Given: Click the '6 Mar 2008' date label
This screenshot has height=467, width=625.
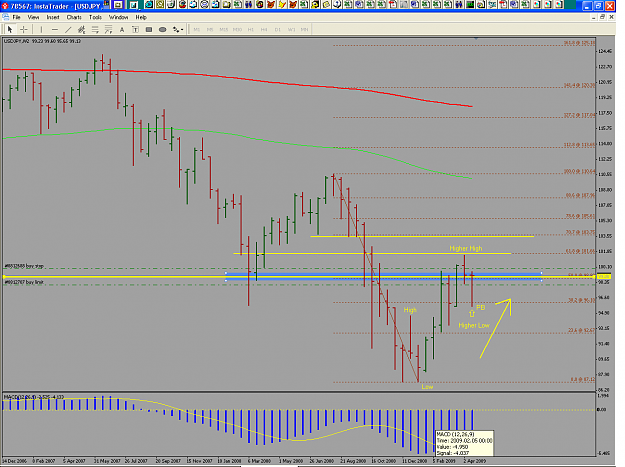Looking at the screenshot, I should point(259,461).
